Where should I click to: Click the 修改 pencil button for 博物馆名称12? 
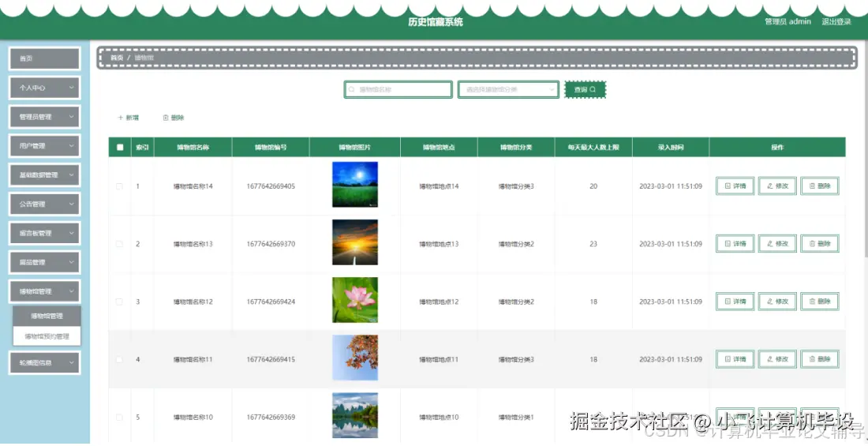click(x=777, y=302)
